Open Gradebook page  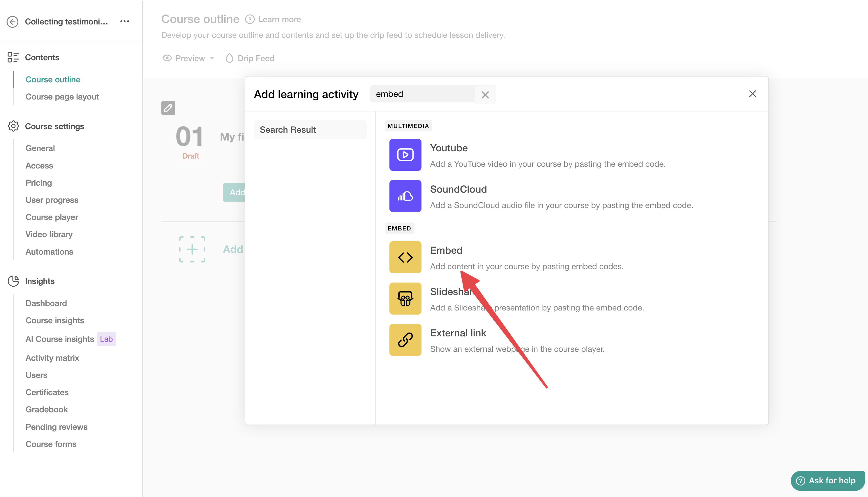click(x=47, y=409)
